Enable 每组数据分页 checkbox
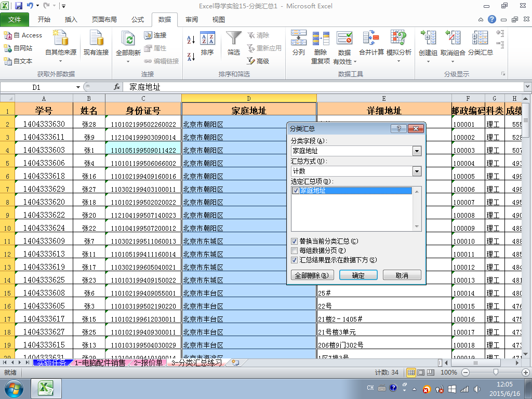Screen dimensions: 532x399 click(x=295, y=251)
